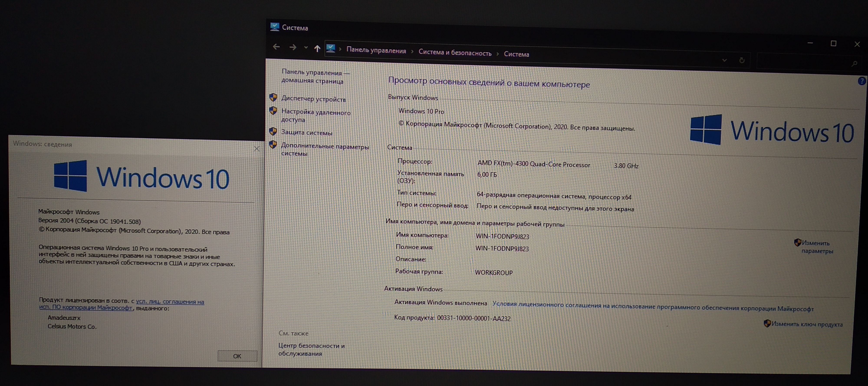Open 'Панель управления — домашняя страница'

[x=316, y=77]
